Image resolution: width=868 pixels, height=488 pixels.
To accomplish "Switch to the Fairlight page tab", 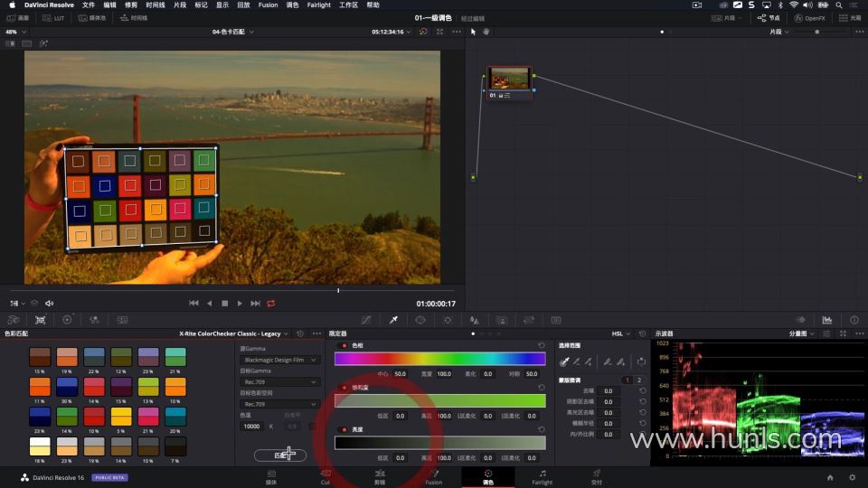I will pyautogui.click(x=542, y=476).
